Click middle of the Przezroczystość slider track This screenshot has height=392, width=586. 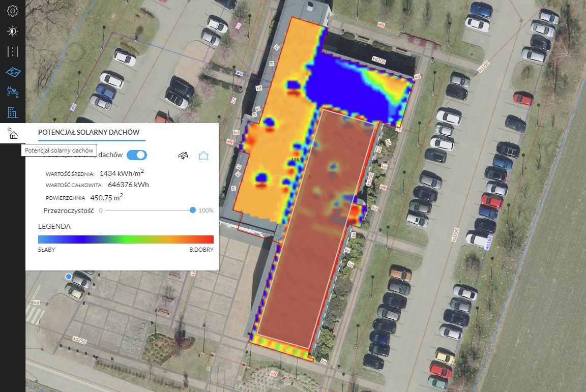click(149, 210)
